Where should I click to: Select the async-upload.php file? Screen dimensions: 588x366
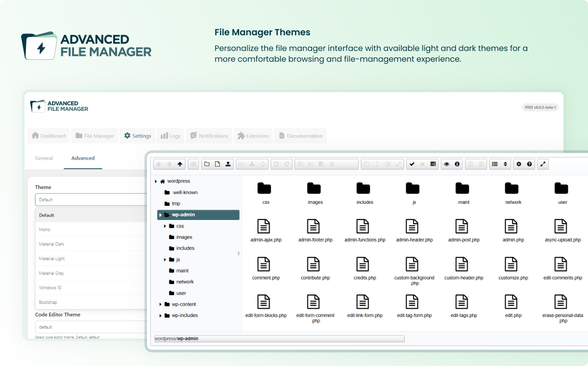tap(563, 231)
